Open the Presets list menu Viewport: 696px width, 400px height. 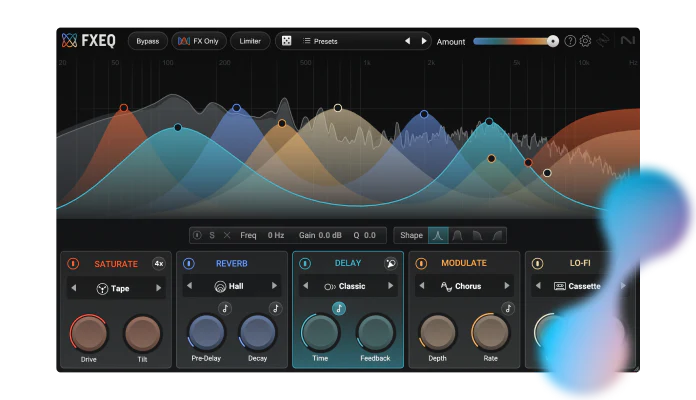click(x=320, y=41)
